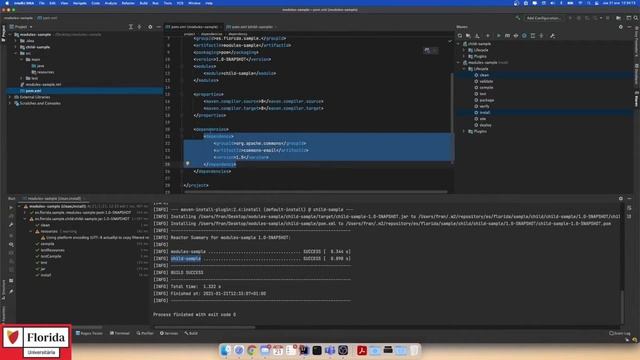
Task: Collapse src folder in project tree
Action: [16, 53]
